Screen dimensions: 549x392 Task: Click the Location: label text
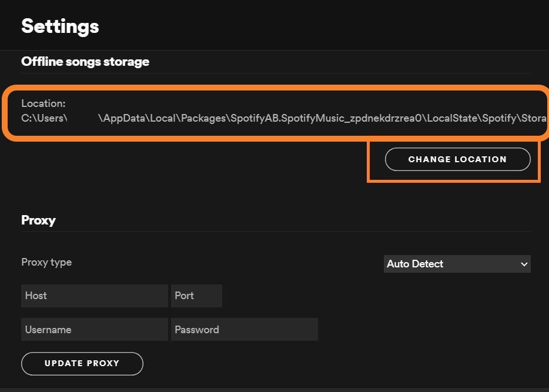tap(43, 103)
